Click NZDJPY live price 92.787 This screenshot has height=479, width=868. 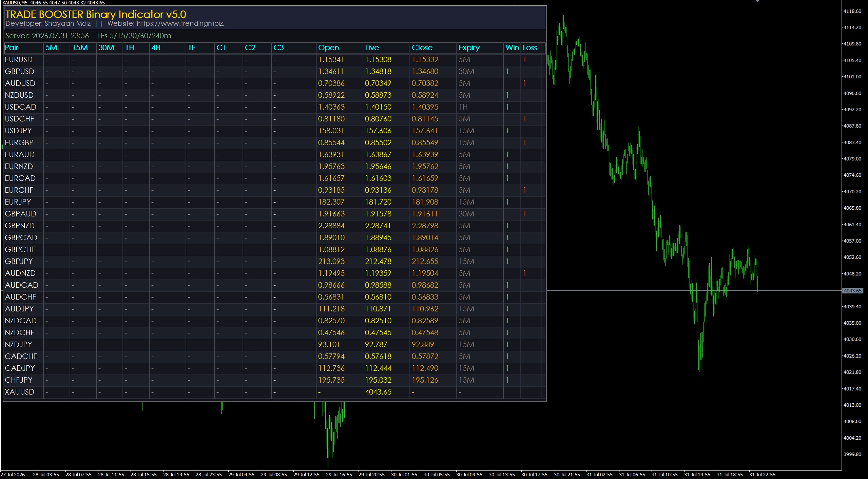click(376, 344)
